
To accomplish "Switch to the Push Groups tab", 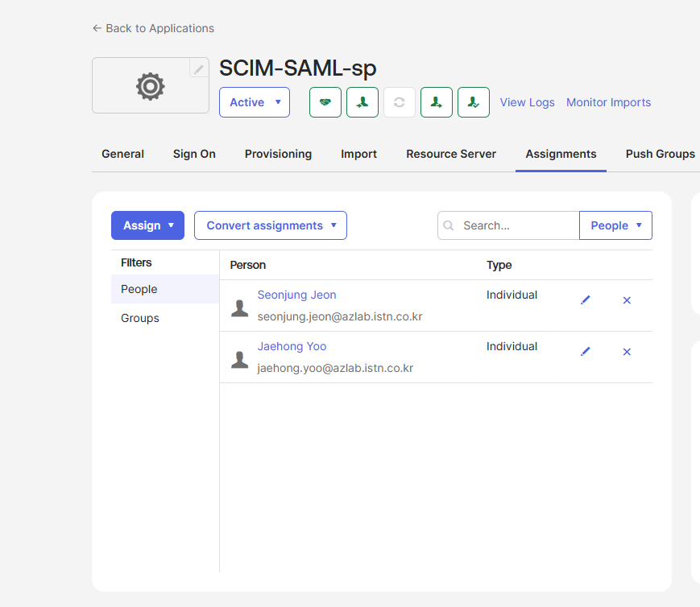I will coord(661,154).
